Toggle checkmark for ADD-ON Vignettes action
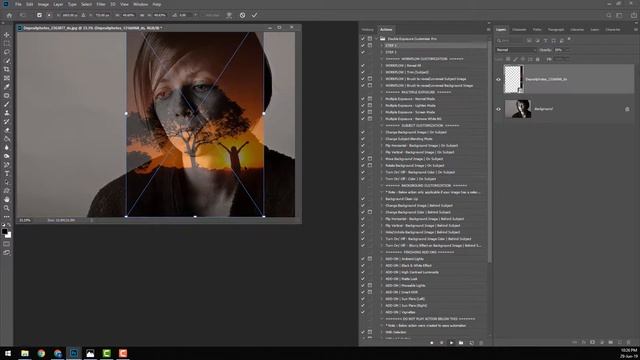The height and width of the screenshot is (360, 640). (x=363, y=312)
